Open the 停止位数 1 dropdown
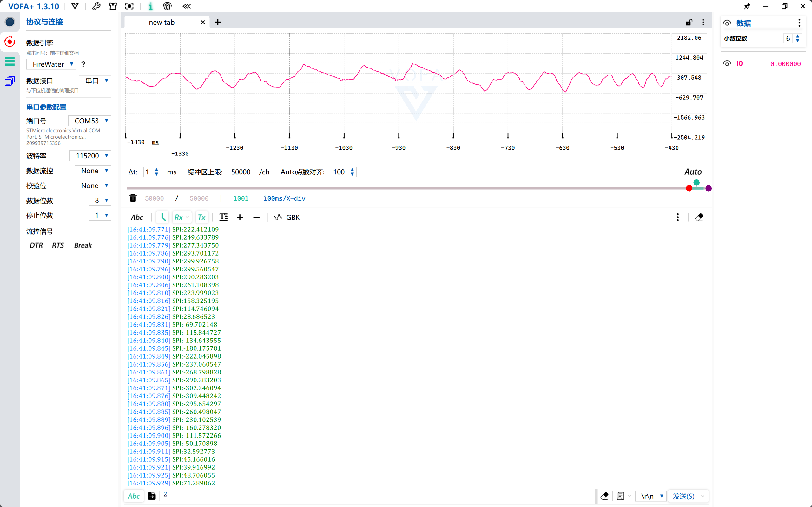This screenshot has height=507, width=812. [100, 215]
